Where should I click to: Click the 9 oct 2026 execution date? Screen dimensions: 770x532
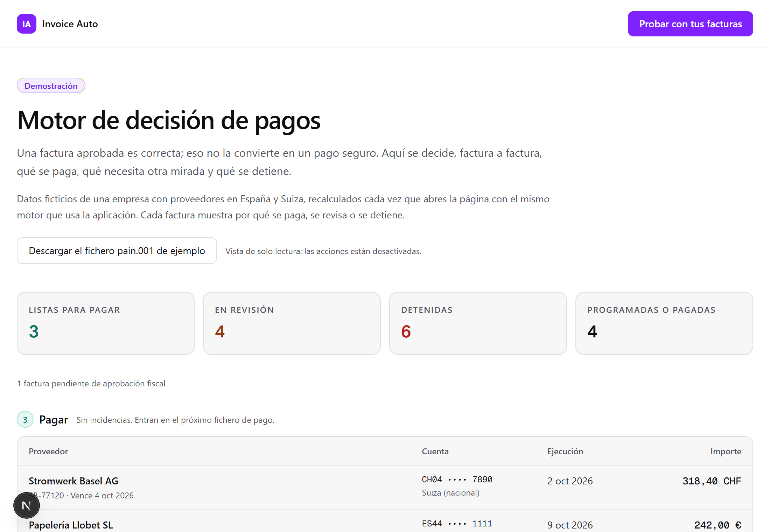point(570,525)
